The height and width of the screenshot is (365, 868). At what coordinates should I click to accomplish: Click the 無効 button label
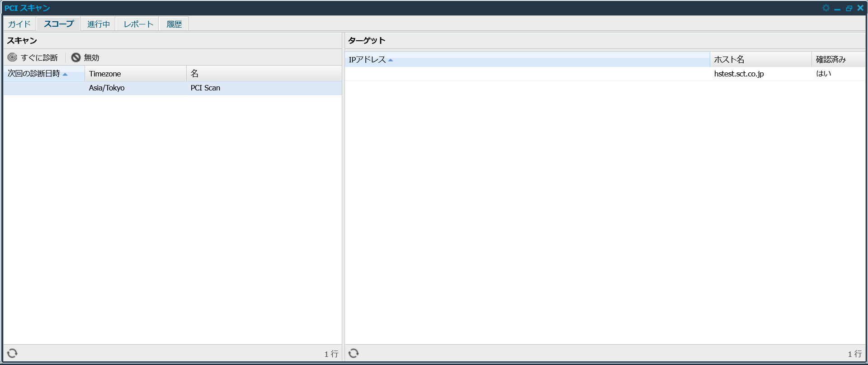pyautogui.click(x=91, y=57)
